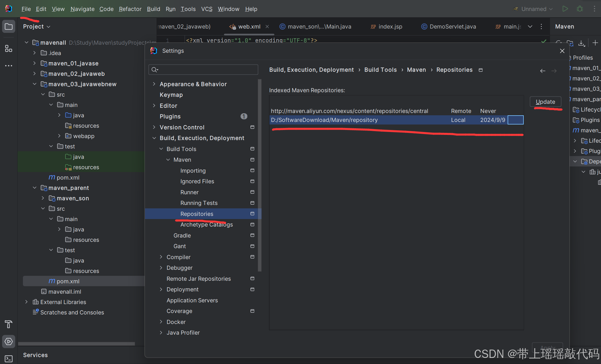Image resolution: width=601 pixels, height=364 pixels.
Task: Select the aliyun remote repository row
Action: (349, 111)
